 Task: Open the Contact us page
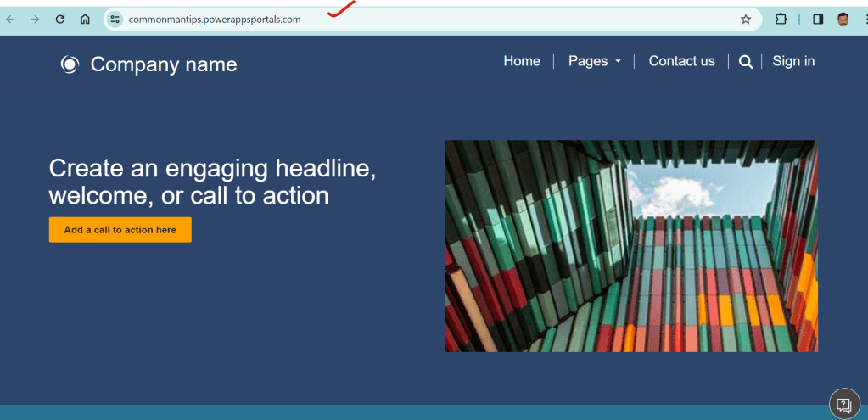(x=681, y=61)
